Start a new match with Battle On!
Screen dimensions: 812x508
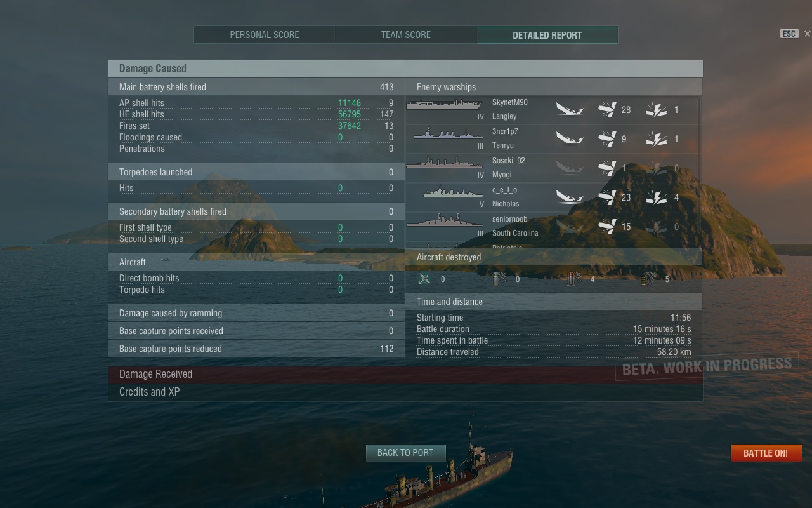coord(766,453)
